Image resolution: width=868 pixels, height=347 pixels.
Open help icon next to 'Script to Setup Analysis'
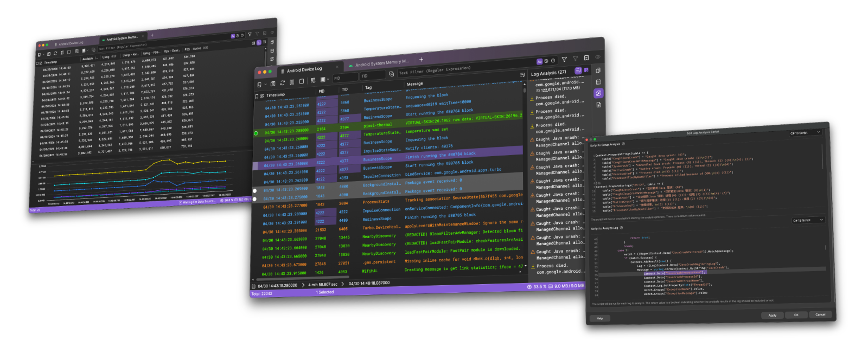(623, 144)
